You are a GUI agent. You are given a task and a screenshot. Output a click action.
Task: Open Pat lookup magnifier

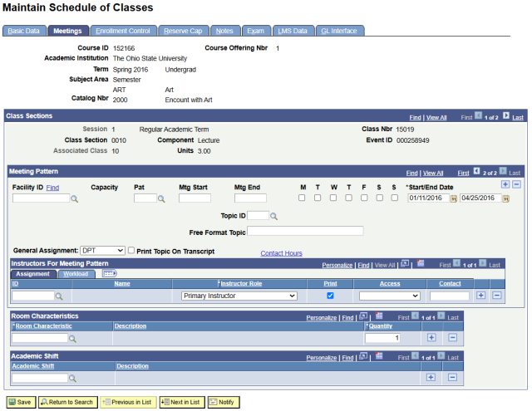[x=161, y=199]
